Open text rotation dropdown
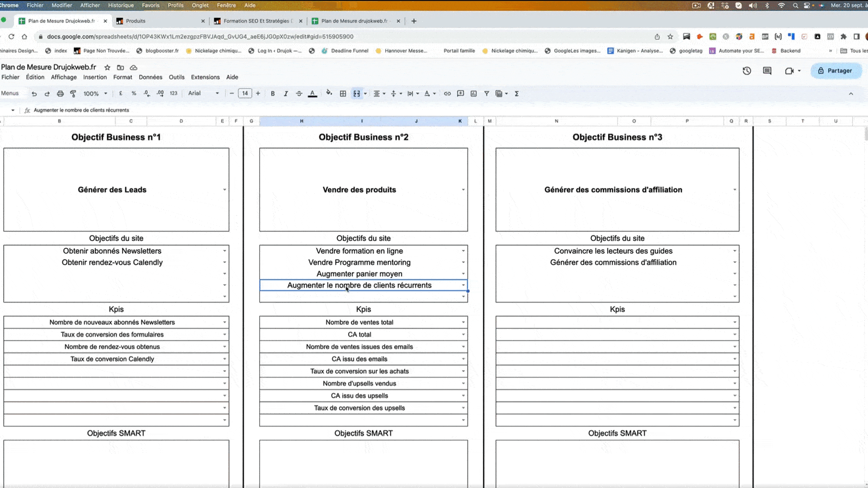The width and height of the screenshot is (868, 488). point(429,94)
